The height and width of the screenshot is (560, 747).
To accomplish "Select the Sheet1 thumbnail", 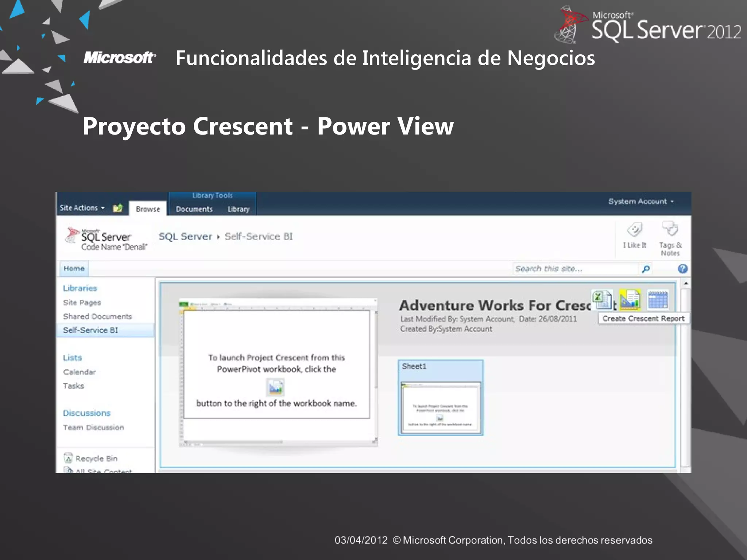I will coord(441,398).
